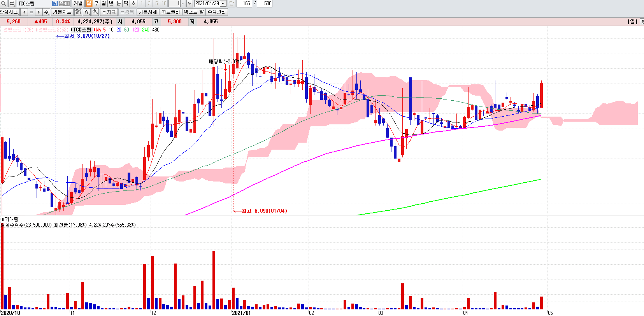644x316 pixels.
Task: Switch to the yearly (년) chart period
Action: (111, 3)
